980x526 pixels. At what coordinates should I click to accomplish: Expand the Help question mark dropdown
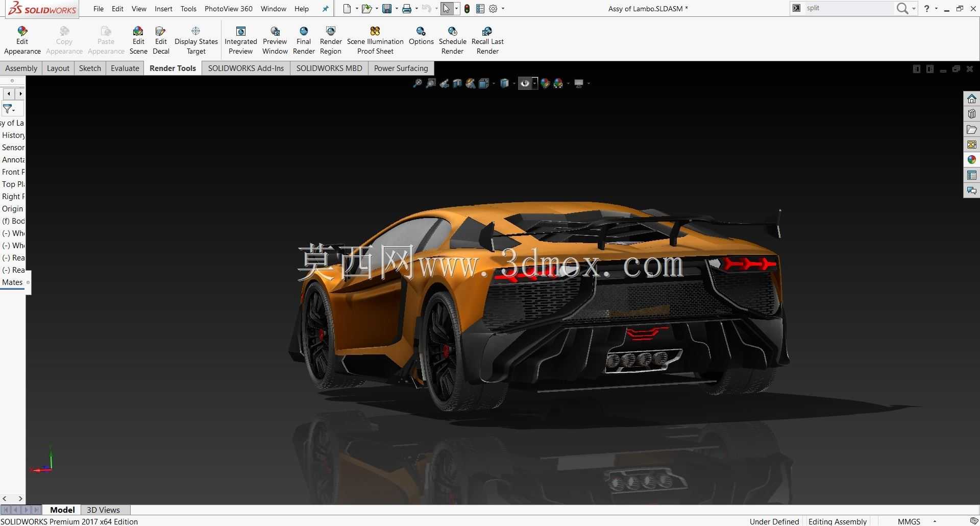tap(936, 9)
